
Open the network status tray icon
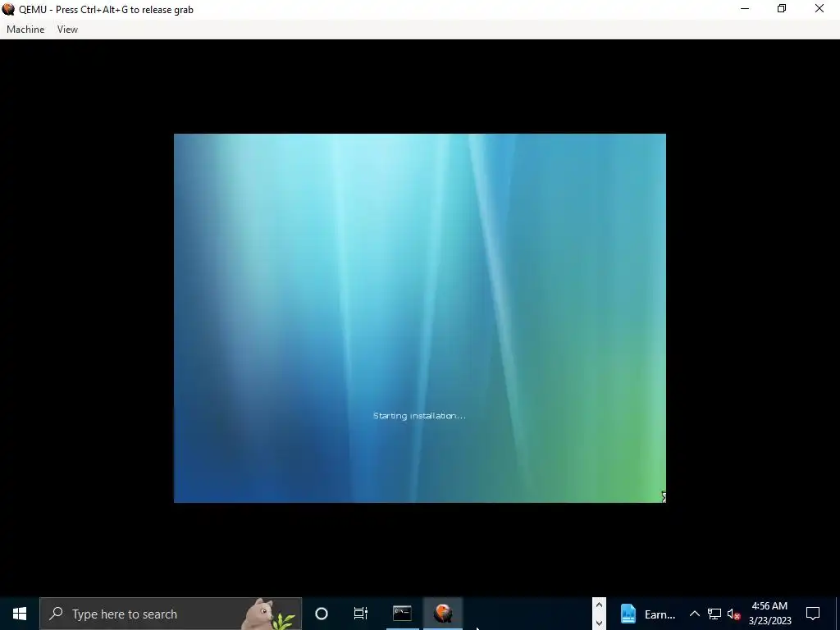[x=714, y=614]
